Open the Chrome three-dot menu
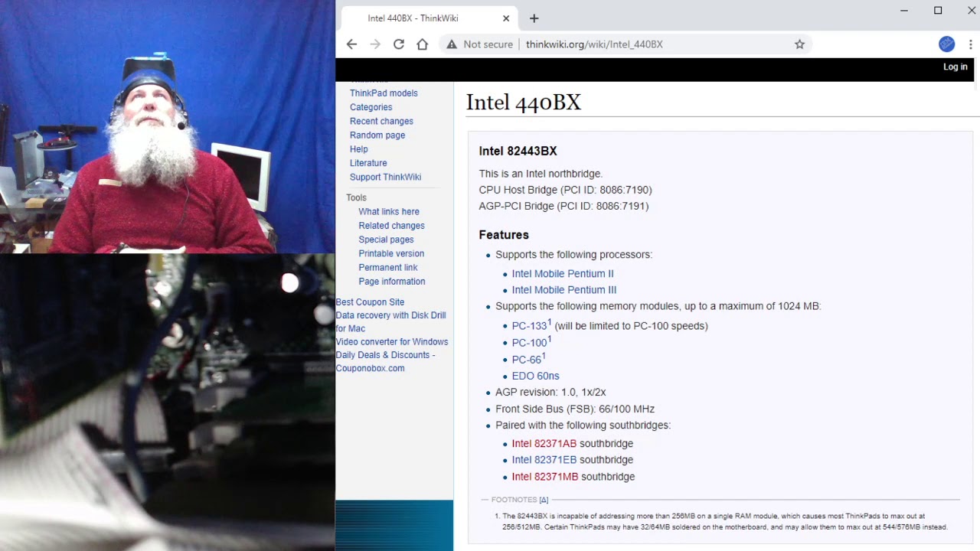The height and width of the screenshot is (551, 980). 970,44
